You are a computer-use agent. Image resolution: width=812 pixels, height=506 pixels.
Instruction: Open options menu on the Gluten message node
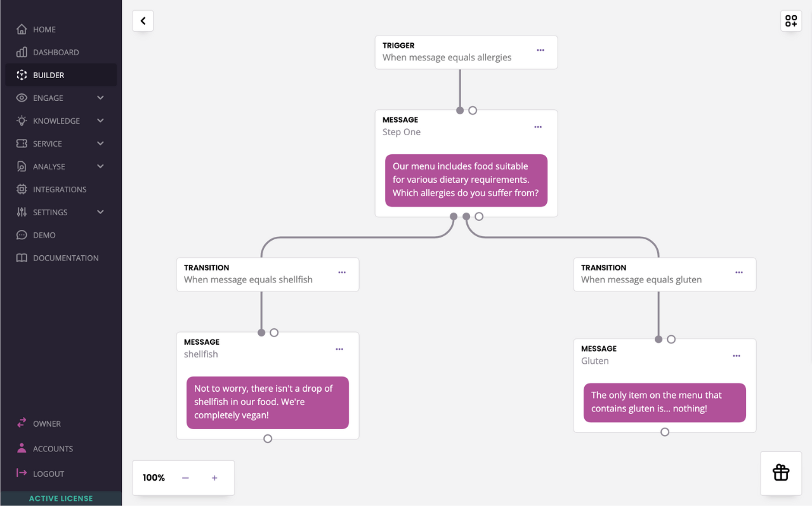point(736,356)
